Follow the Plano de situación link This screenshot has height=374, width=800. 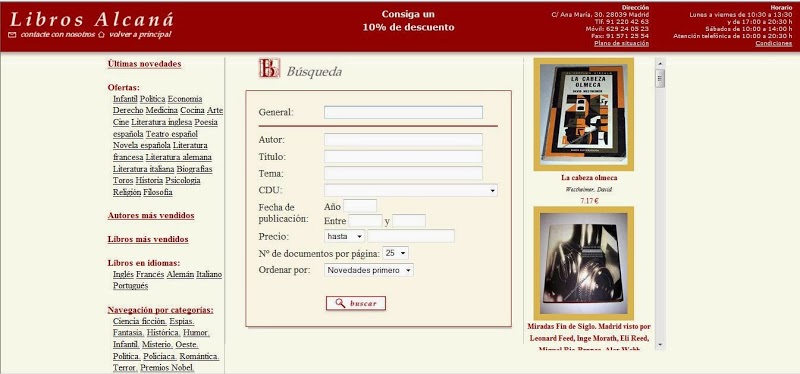pyautogui.click(x=621, y=43)
